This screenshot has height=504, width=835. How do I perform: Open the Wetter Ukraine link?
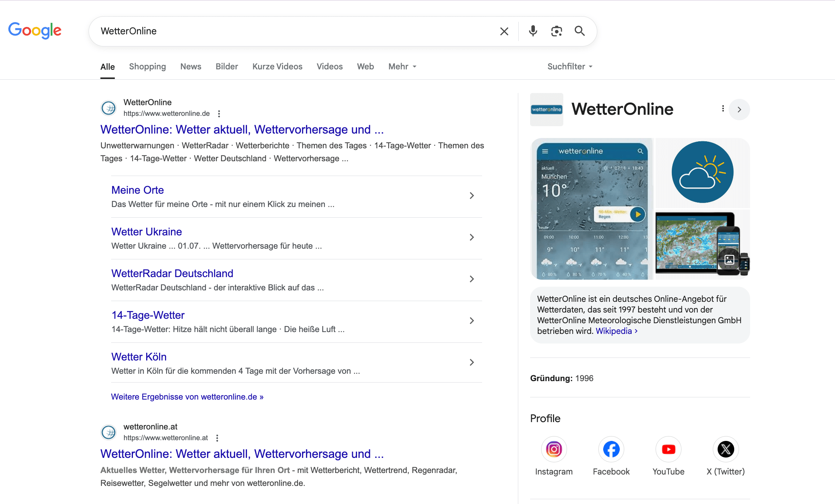coord(147,232)
